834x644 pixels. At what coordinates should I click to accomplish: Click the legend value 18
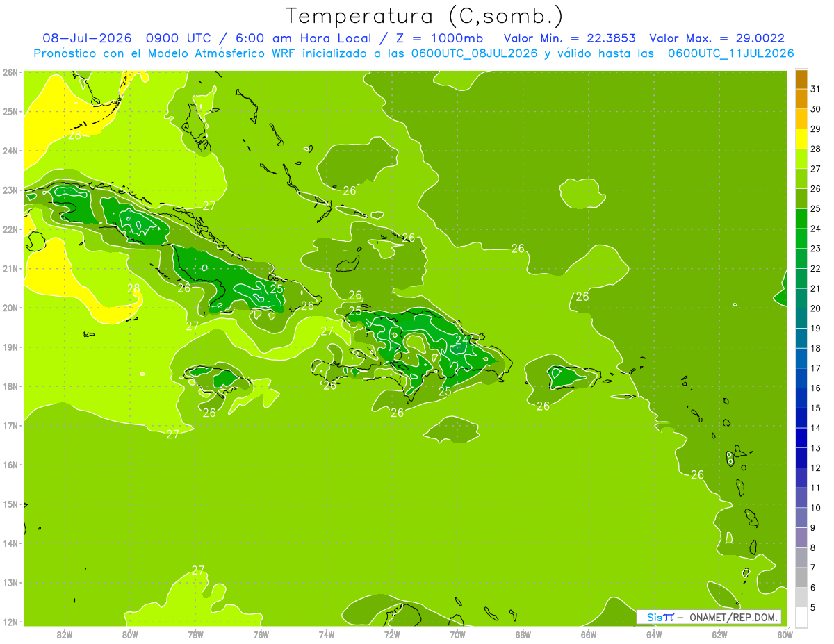(x=816, y=348)
